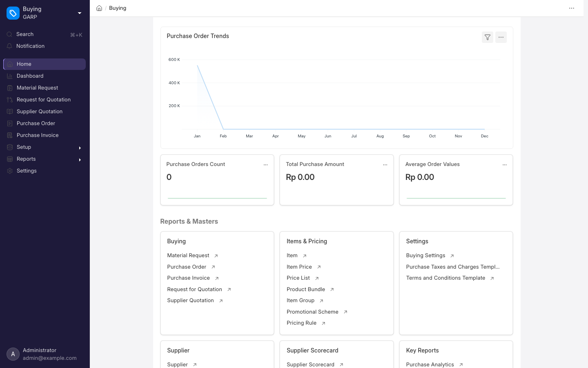Click arrow icon beside Item link
Screen dimensions: 588x368
(305, 256)
